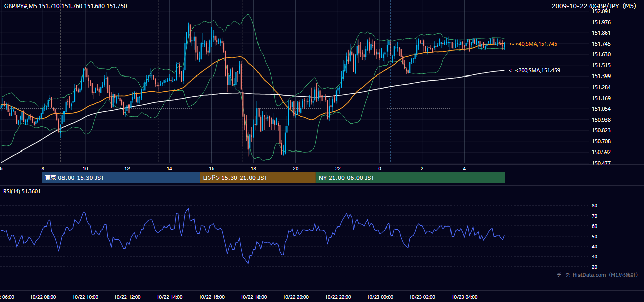This screenshot has height=302, width=644.
Task: Click the hour 20 tick on price chart axis
Action: click(295, 169)
